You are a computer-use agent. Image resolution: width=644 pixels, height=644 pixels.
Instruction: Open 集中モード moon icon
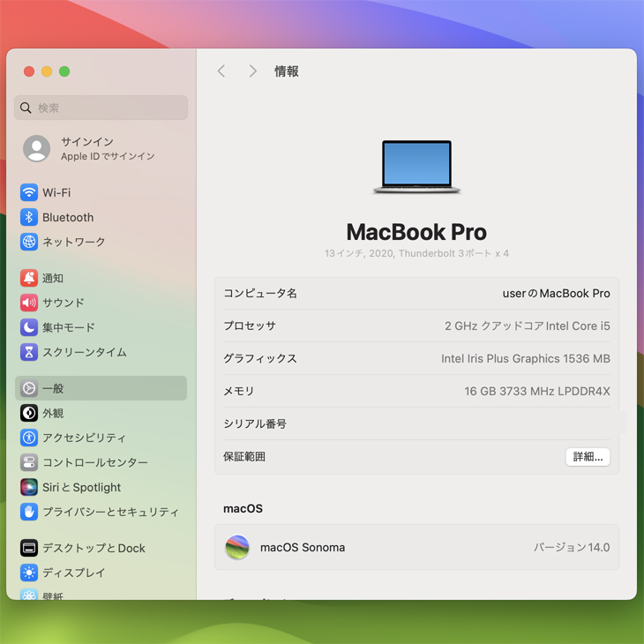point(29,327)
